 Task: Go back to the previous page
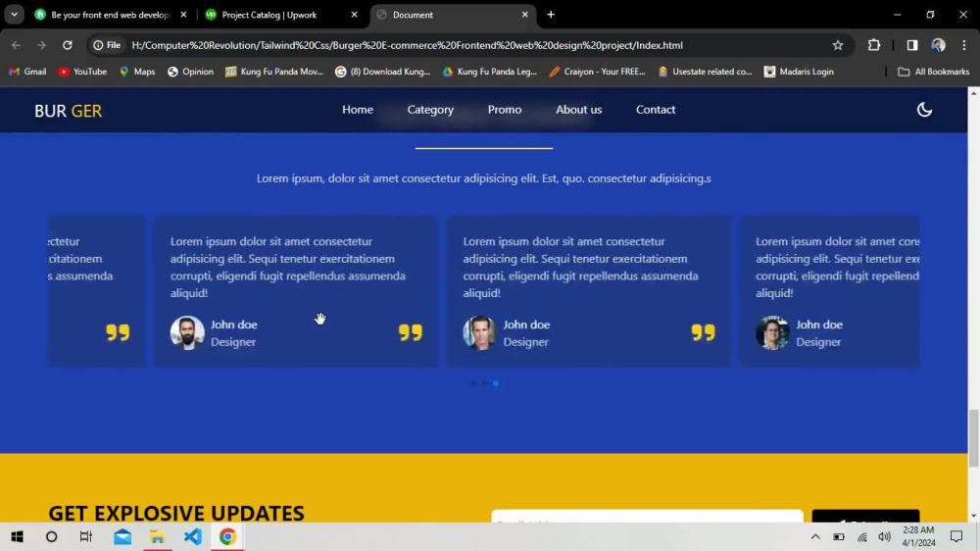17,45
